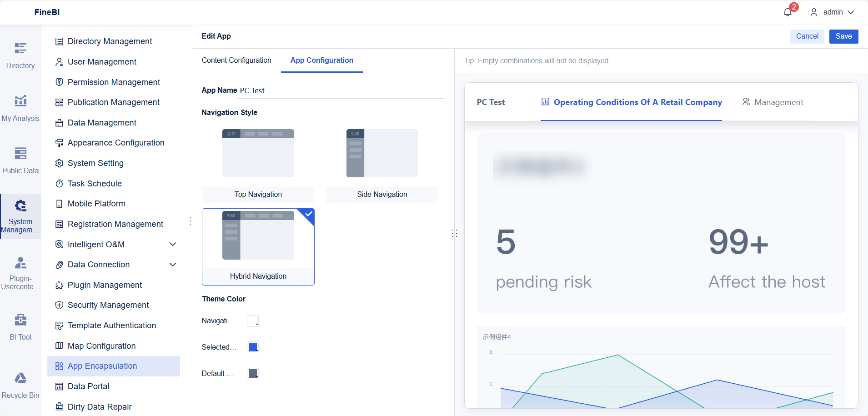This screenshot has width=868, height=416.
Task: Save the app configuration
Action: pyautogui.click(x=844, y=36)
